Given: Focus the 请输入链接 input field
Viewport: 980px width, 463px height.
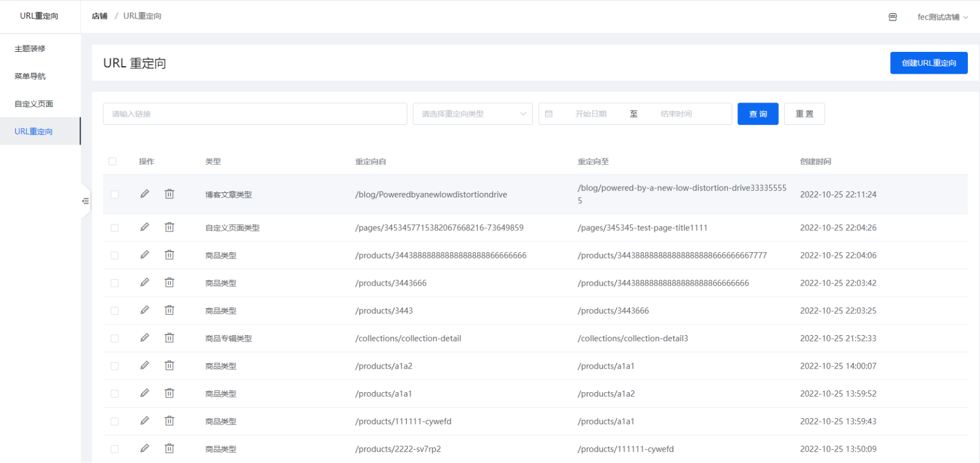Looking at the screenshot, I should [x=255, y=114].
